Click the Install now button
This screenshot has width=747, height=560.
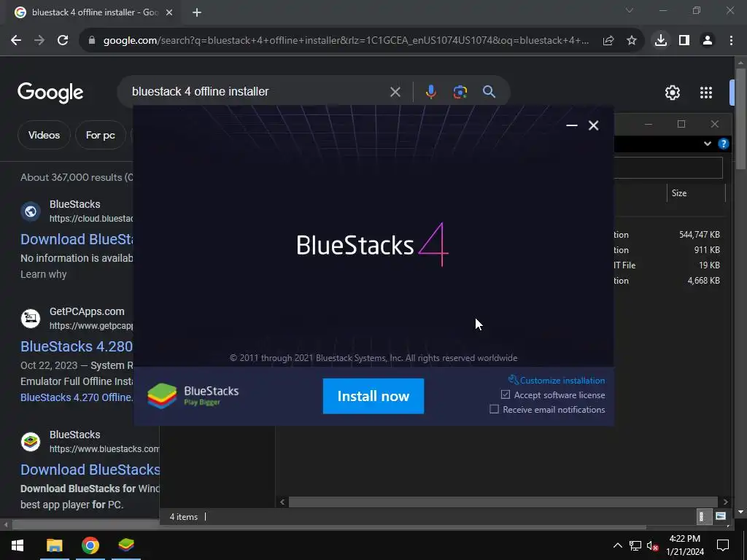point(373,396)
